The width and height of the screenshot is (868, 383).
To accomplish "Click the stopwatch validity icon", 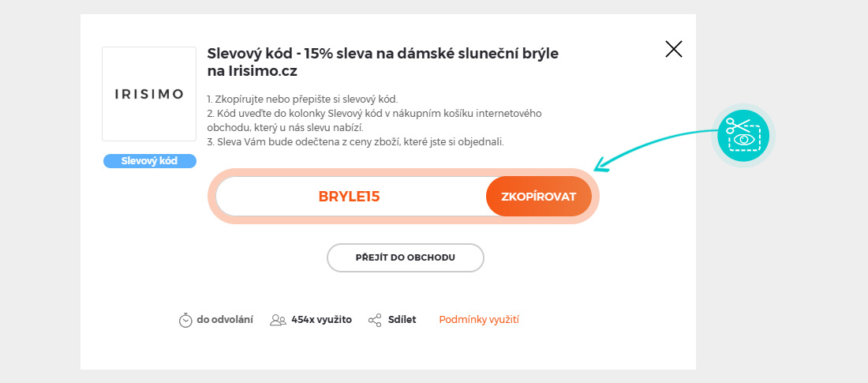I will (x=185, y=320).
